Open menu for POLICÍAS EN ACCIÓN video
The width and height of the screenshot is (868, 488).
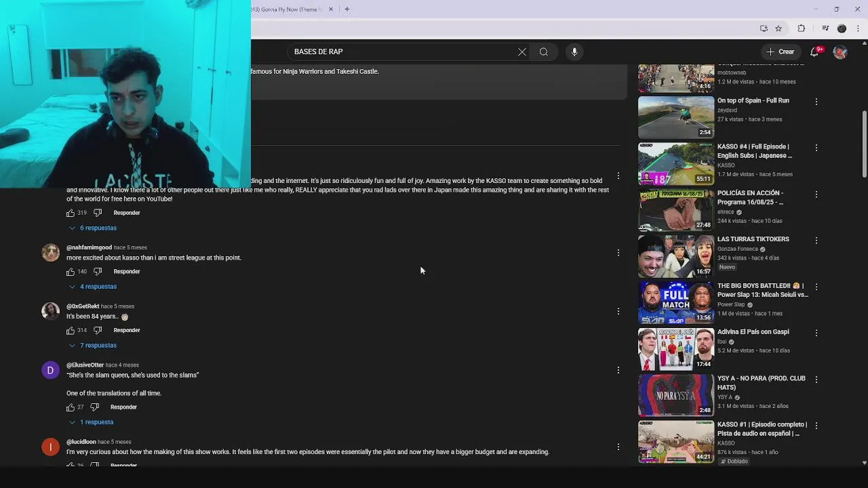(x=816, y=195)
